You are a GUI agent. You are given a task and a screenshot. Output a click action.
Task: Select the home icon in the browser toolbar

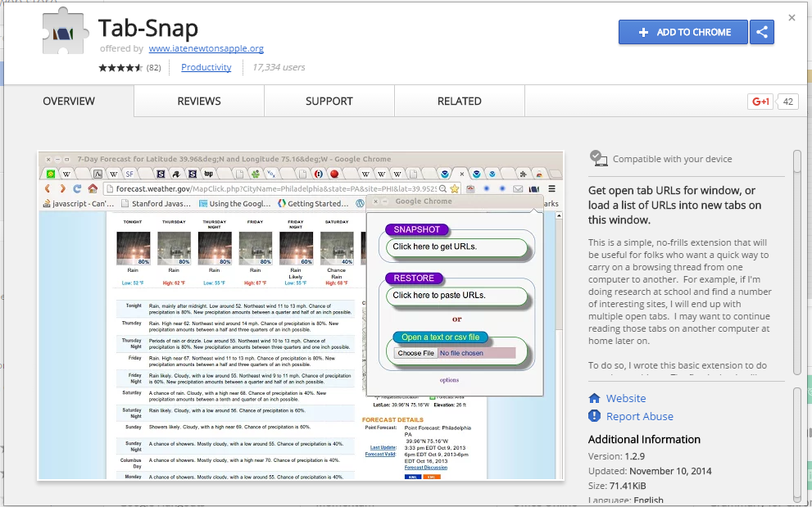pos(93,189)
